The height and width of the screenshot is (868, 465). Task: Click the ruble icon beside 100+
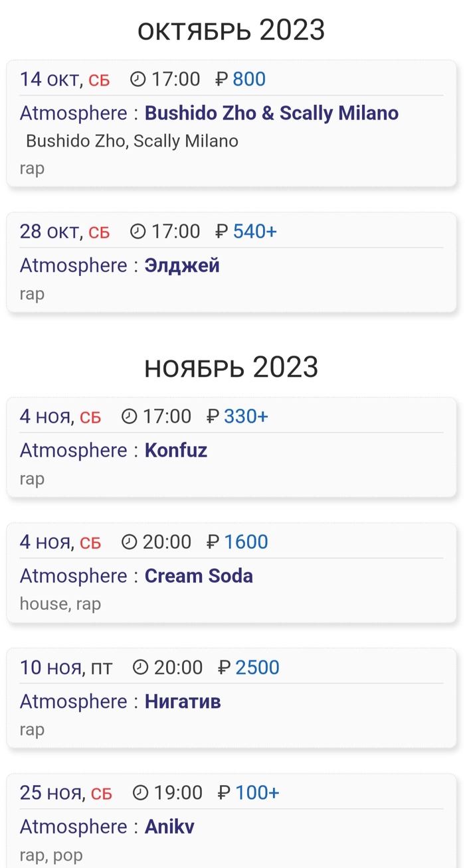225,793
